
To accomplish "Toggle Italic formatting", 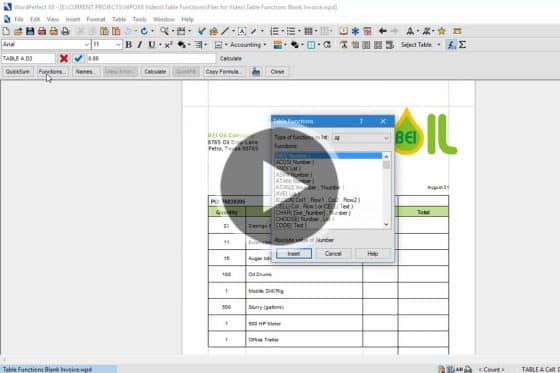I will 140,45.
